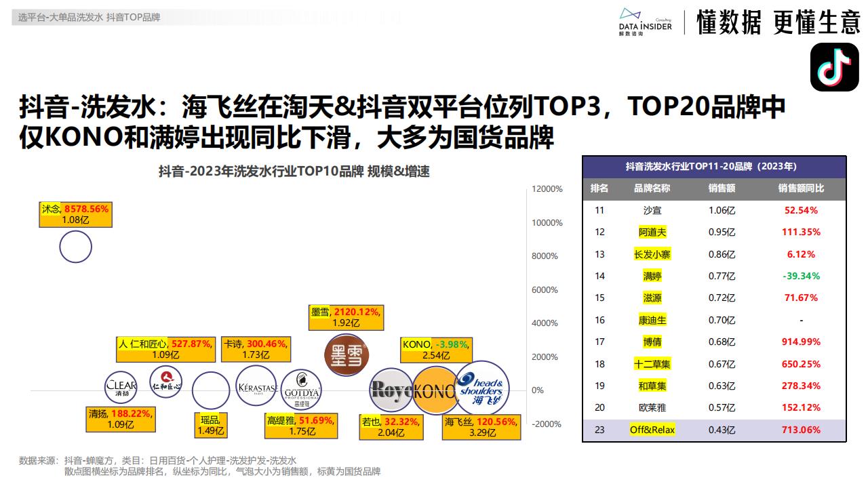Click the 滋源 brand cell
This screenshot has height=488, width=868.
(652, 298)
